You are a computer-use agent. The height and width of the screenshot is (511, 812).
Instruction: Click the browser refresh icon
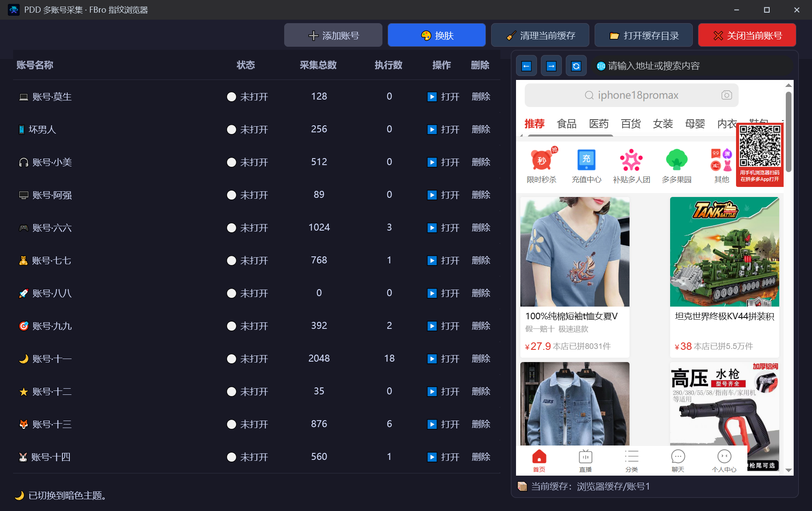click(x=576, y=66)
